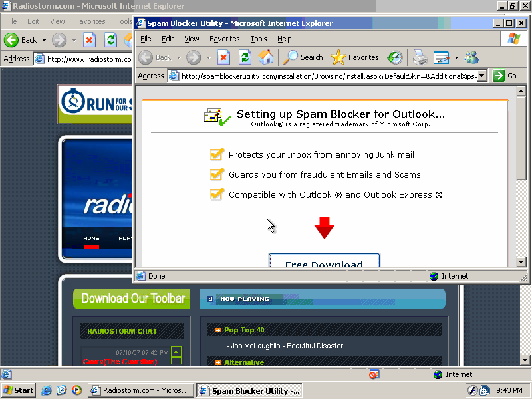Click scroll up arrow in Spam Blocker page
Screen dimensions: 532x399
521,91
